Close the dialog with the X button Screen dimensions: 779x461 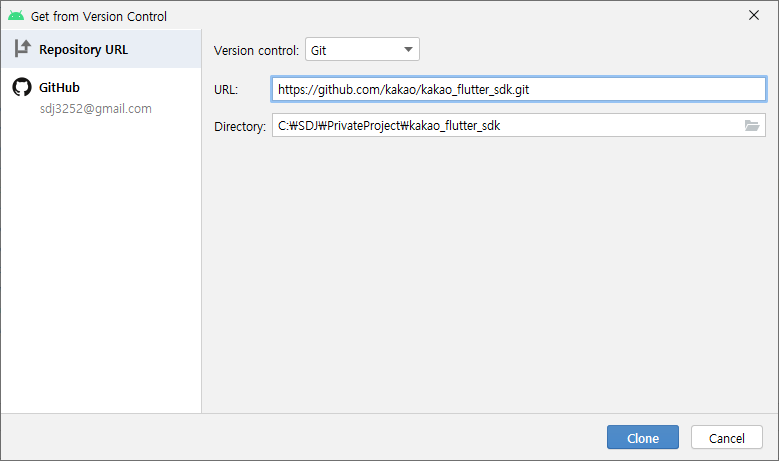pyautogui.click(x=754, y=15)
